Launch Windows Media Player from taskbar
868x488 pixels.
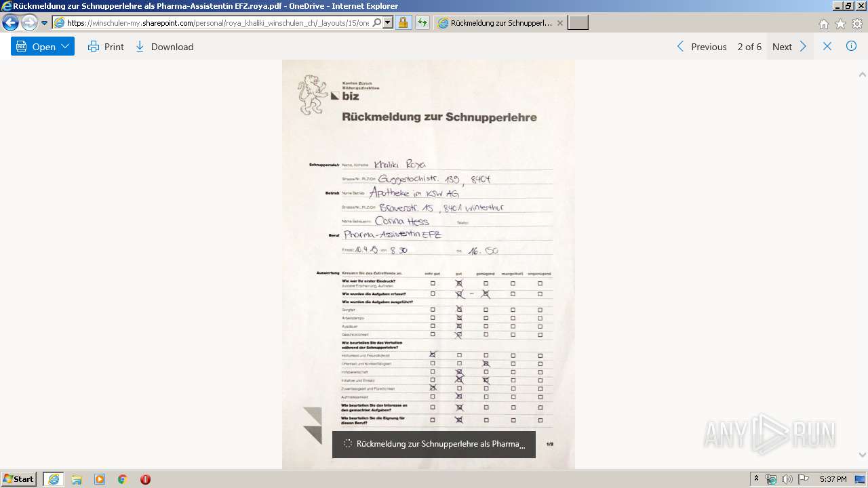[100, 479]
